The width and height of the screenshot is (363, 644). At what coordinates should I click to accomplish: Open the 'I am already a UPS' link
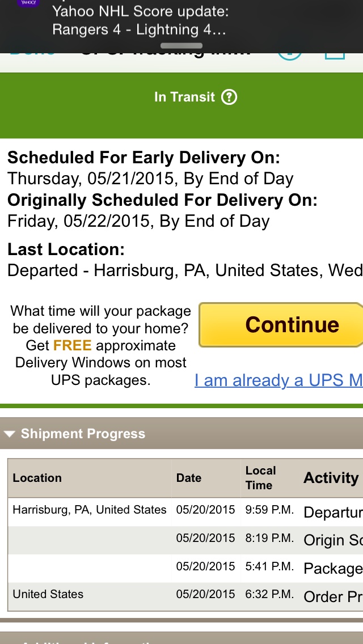(278, 380)
